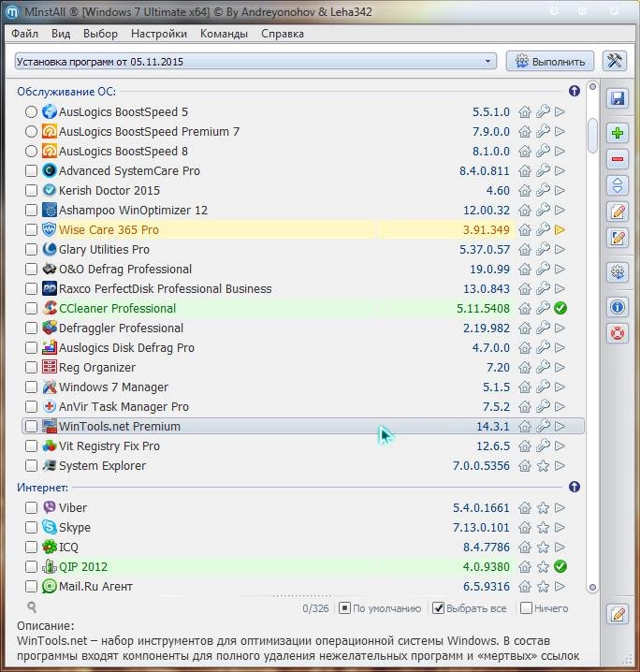Click the scrollbar bottom circle button
Image resolution: width=640 pixels, height=672 pixels.
pyautogui.click(x=592, y=587)
